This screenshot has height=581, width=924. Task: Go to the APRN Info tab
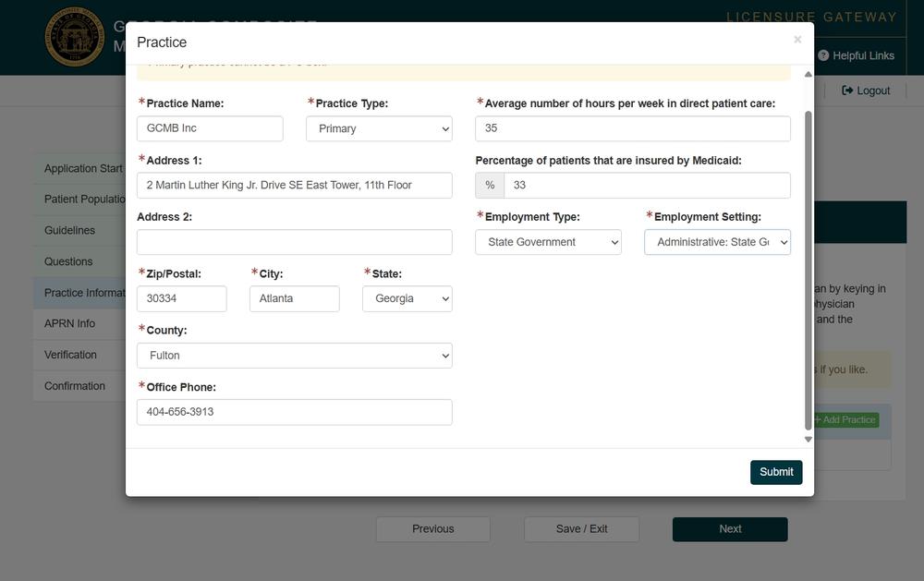point(70,323)
